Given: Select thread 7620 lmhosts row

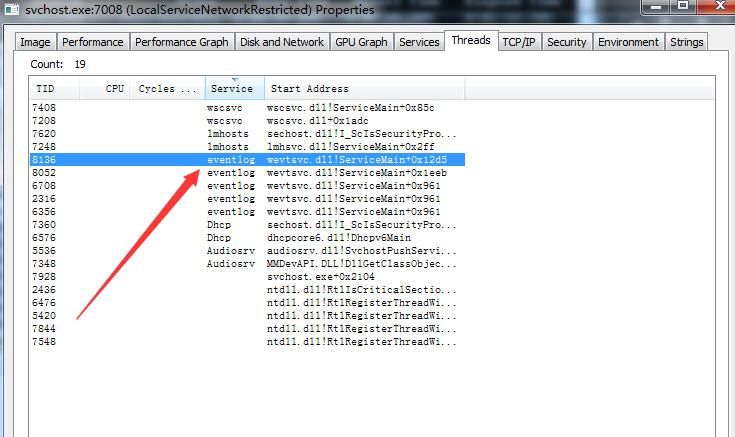Looking at the screenshot, I should [x=248, y=134].
